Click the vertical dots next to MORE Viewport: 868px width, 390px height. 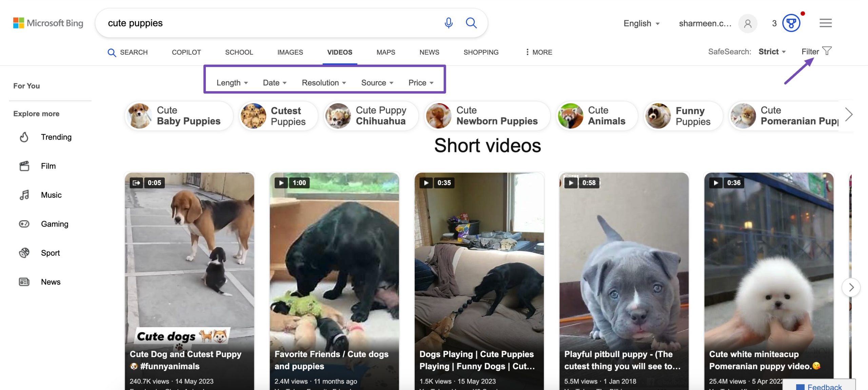[527, 52]
